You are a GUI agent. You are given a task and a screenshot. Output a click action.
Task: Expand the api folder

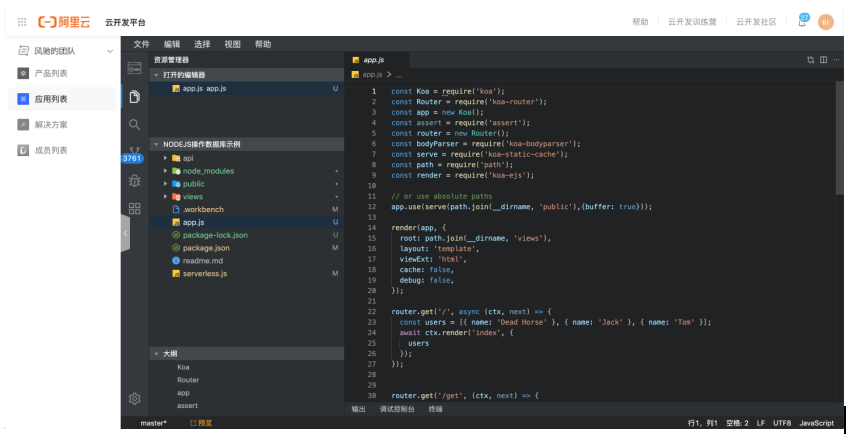[x=166, y=158]
